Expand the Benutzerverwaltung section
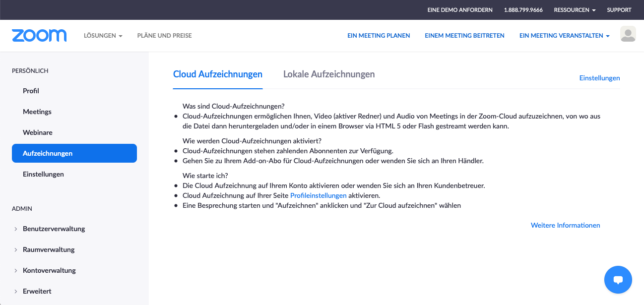The height and width of the screenshot is (305, 644). pos(54,229)
